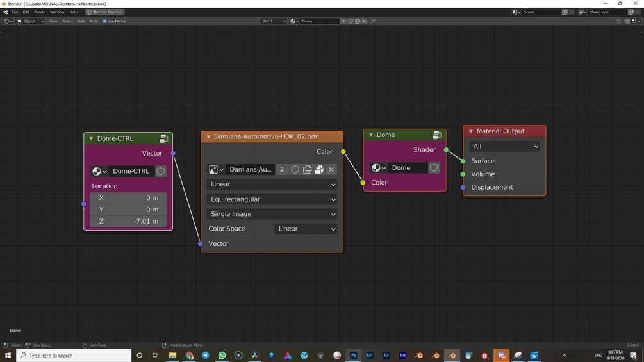Open the node editor Node menu
This screenshot has height=362, width=644.
94,21
